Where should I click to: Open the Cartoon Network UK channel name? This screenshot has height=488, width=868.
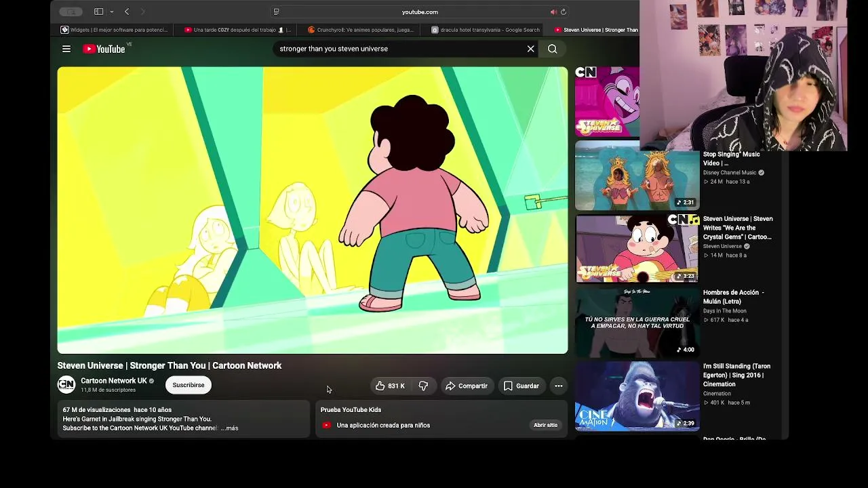point(114,381)
